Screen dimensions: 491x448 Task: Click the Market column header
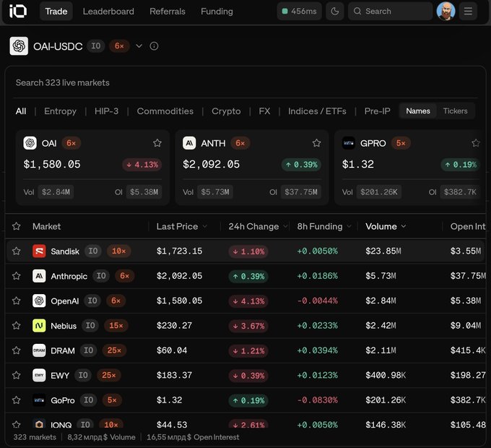[46, 226]
